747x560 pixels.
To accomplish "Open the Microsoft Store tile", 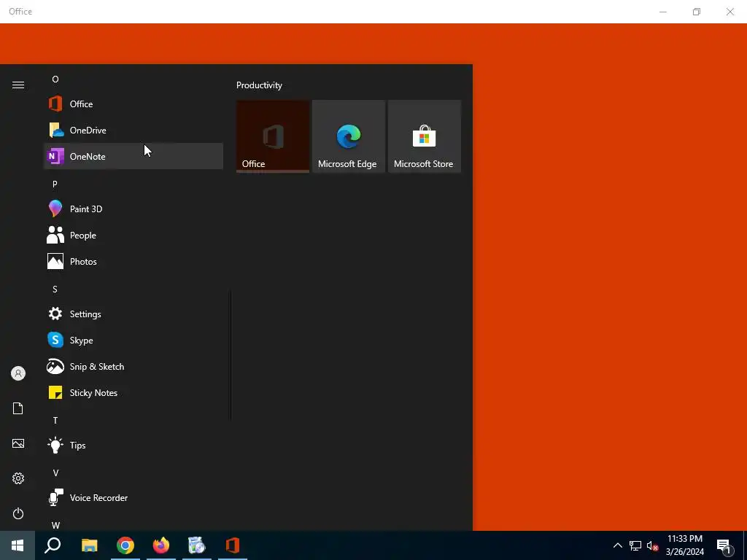I will click(424, 136).
